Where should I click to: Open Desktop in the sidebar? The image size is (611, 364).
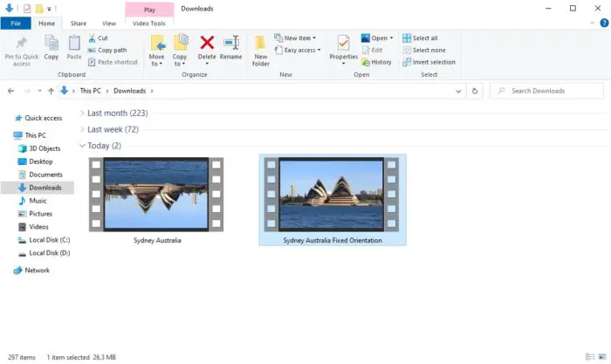pos(36,161)
